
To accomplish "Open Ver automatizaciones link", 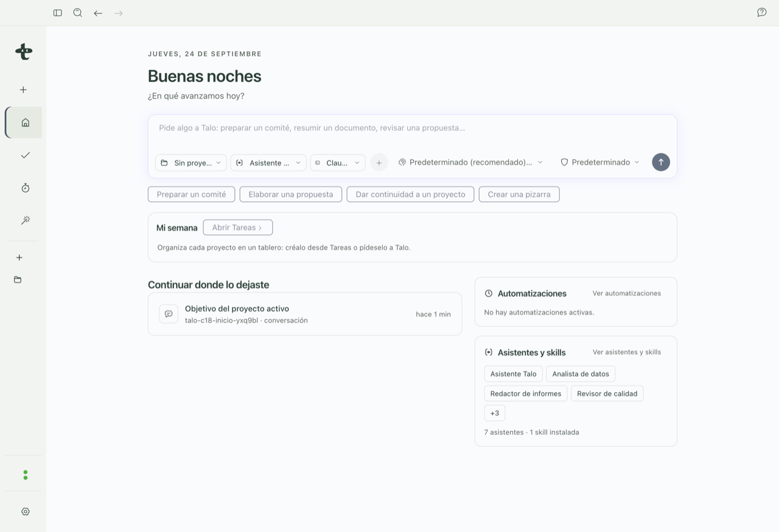I will click(627, 293).
